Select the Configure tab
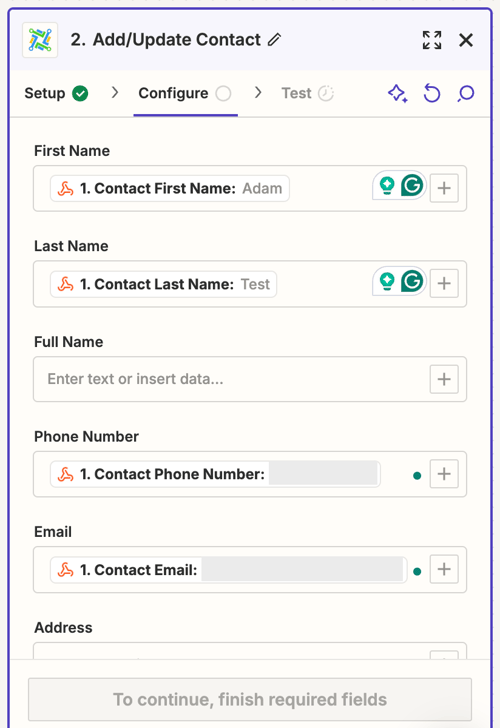The image size is (500, 728). (x=185, y=93)
